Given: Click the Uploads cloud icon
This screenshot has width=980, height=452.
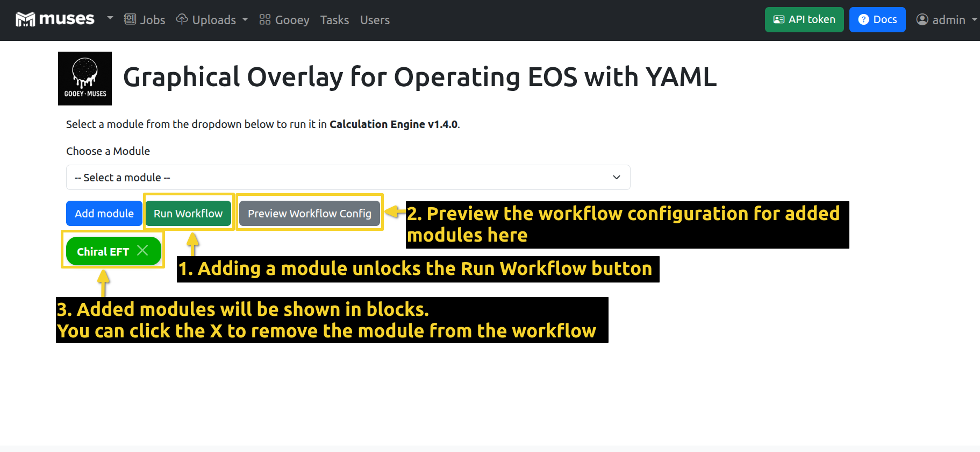Looking at the screenshot, I should tap(182, 19).
